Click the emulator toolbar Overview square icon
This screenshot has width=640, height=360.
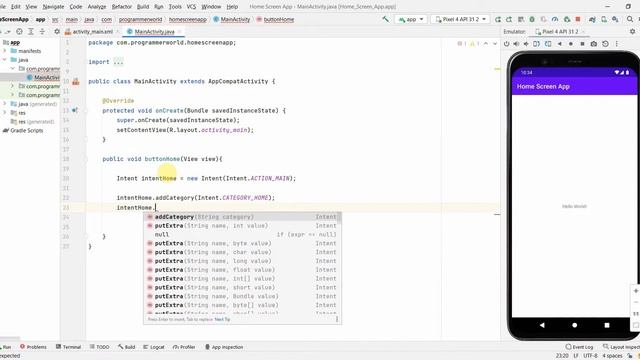click(x=582, y=44)
